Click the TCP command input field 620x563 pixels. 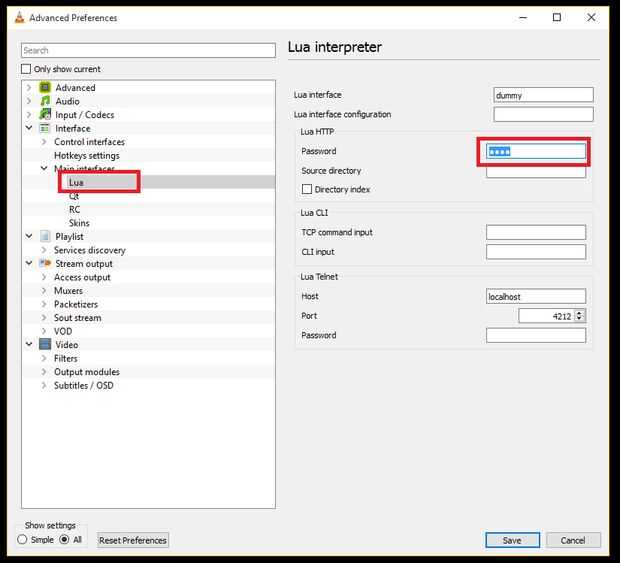pos(536,232)
